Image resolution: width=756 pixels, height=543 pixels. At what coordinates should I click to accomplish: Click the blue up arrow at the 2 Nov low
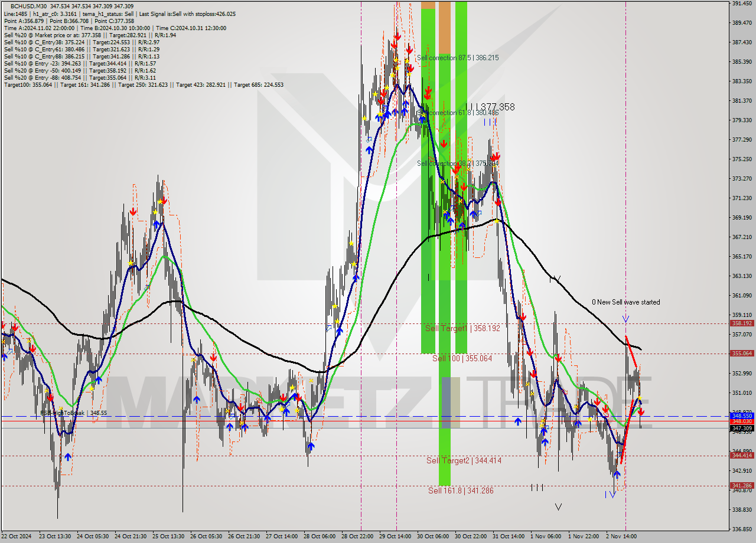(x=618, y=475)
